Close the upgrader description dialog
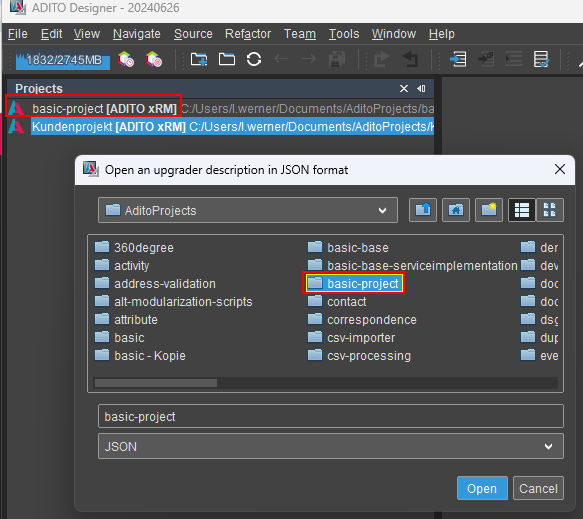This screenshot has height=519, width=583. coord(560,170)
